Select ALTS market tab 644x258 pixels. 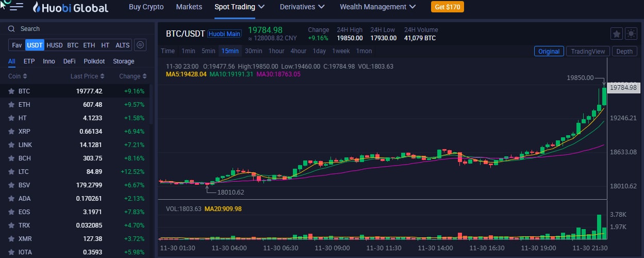click(122, 45)
